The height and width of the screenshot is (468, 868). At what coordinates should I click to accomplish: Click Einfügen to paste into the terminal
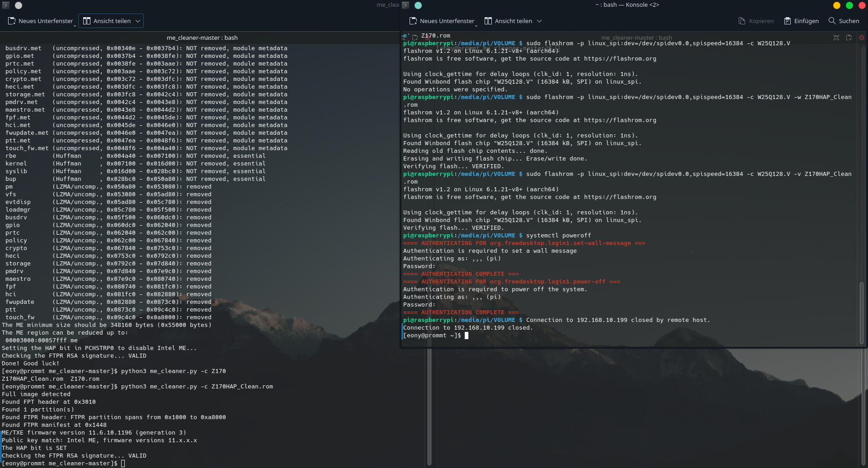pos(802,21)
